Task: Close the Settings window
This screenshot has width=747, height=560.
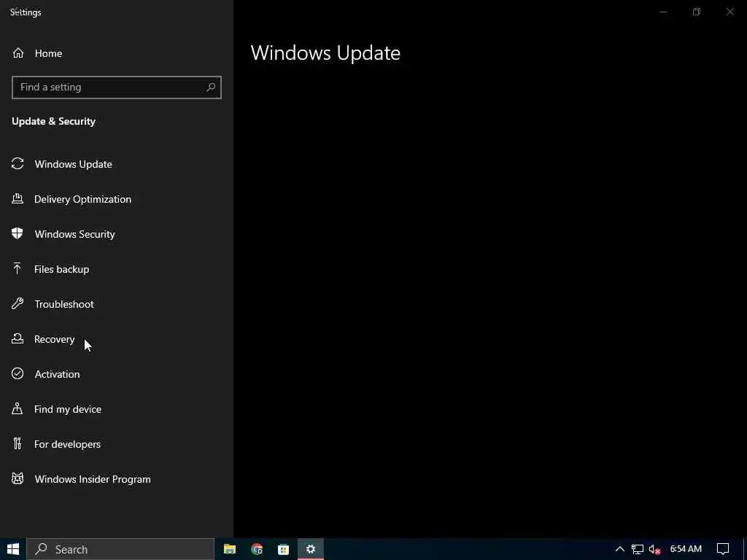Action: tap(730, 12)
